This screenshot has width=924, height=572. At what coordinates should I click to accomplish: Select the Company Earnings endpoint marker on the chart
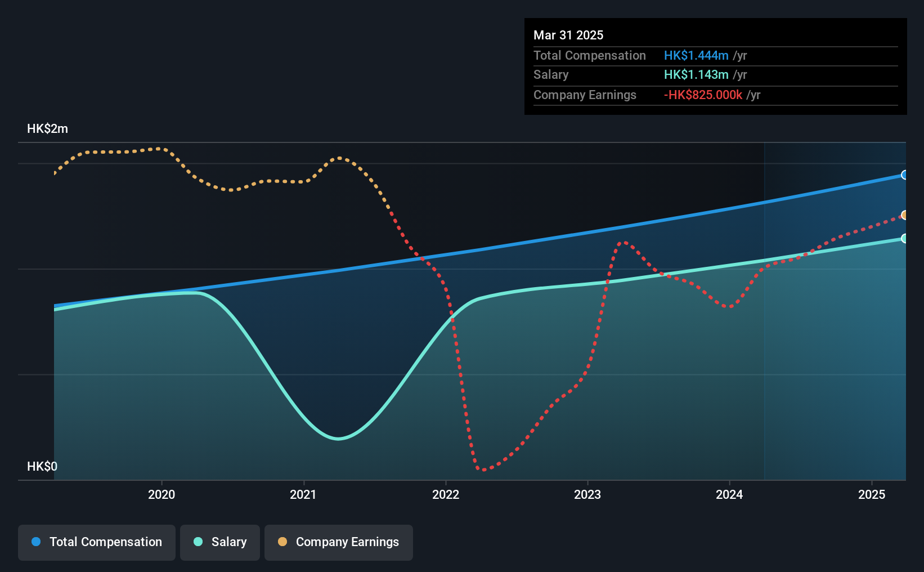pyautogui.click(x=904, y=215)
